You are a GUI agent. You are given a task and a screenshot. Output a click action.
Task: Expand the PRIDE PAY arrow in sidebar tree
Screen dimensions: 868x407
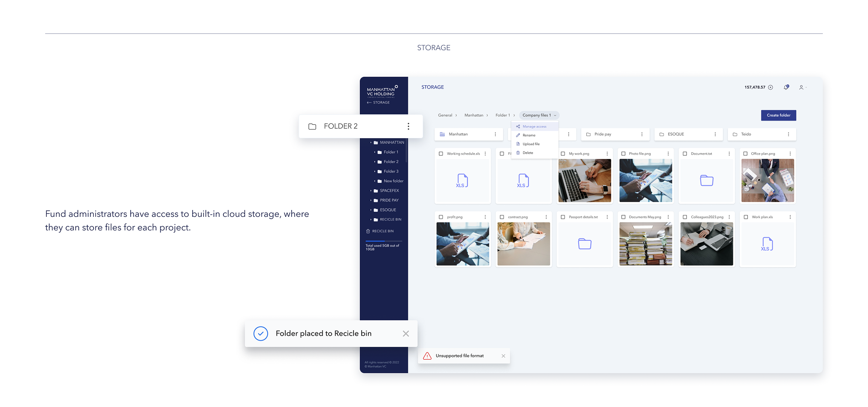point(371,201)
